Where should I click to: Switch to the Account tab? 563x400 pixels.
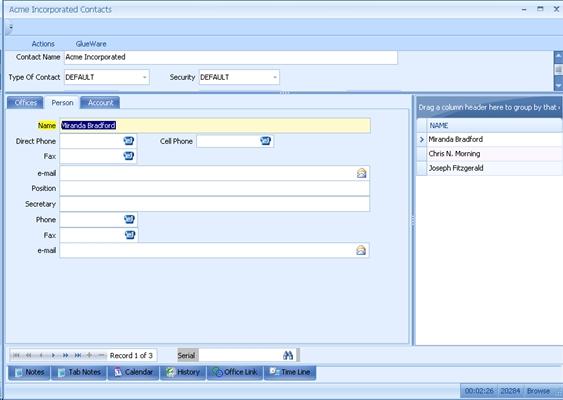[x=100, y=103]
